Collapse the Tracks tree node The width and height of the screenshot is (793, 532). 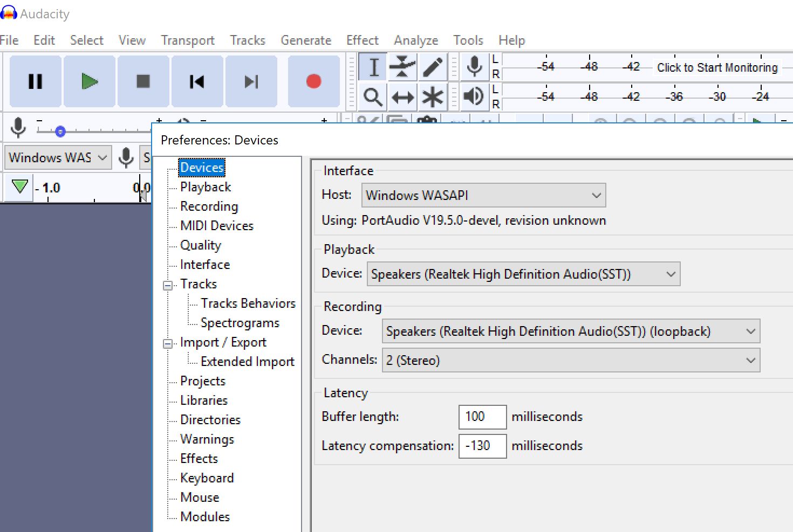[168, 285]
